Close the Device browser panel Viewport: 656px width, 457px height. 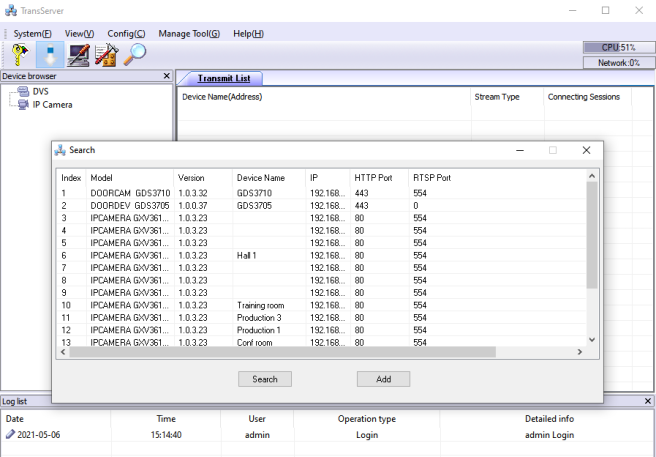(167, 76)
